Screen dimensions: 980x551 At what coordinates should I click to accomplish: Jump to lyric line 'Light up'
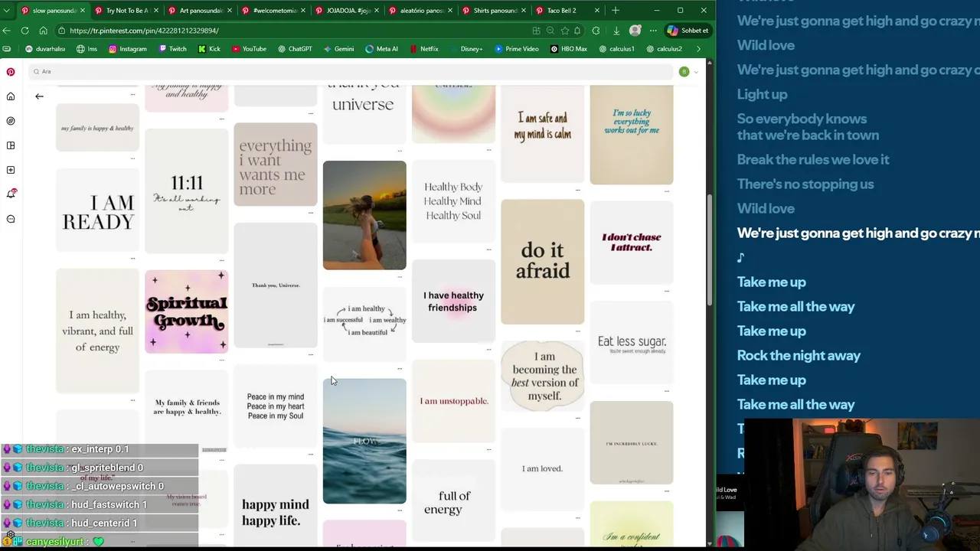pyautogui.click(x=762, y=94)
